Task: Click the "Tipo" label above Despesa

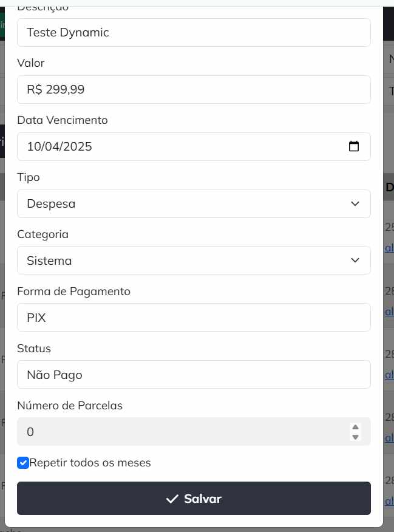Action: (x=29, y=177)
